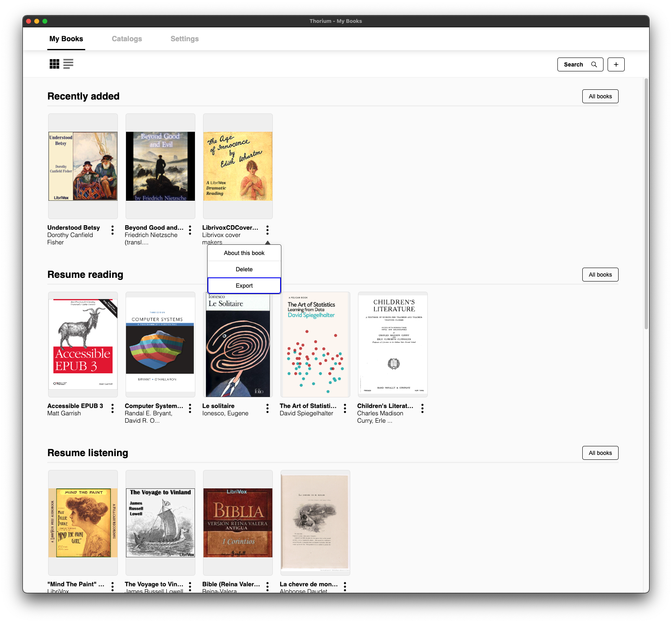Switch to the Catalogs tab
Image resolution: width=672 pixels, height=623 pixels.
click(x=127, y=39)
